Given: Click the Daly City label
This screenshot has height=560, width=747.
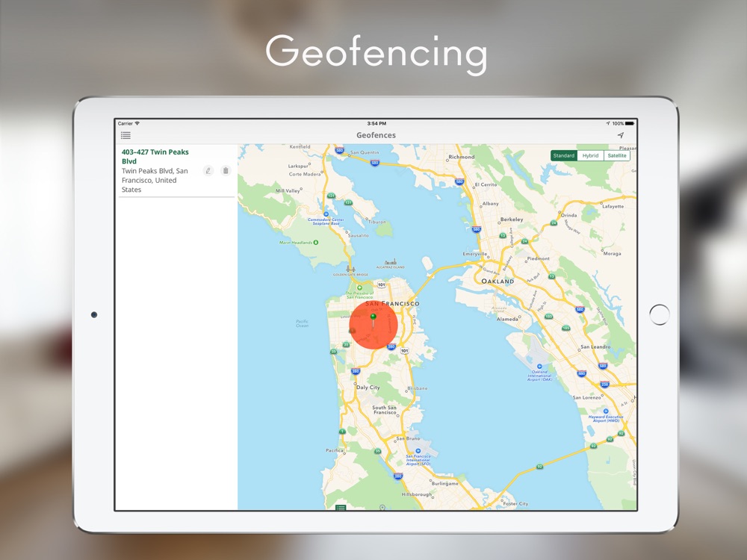Looking at the screenshot, I should tap(368, 387).
